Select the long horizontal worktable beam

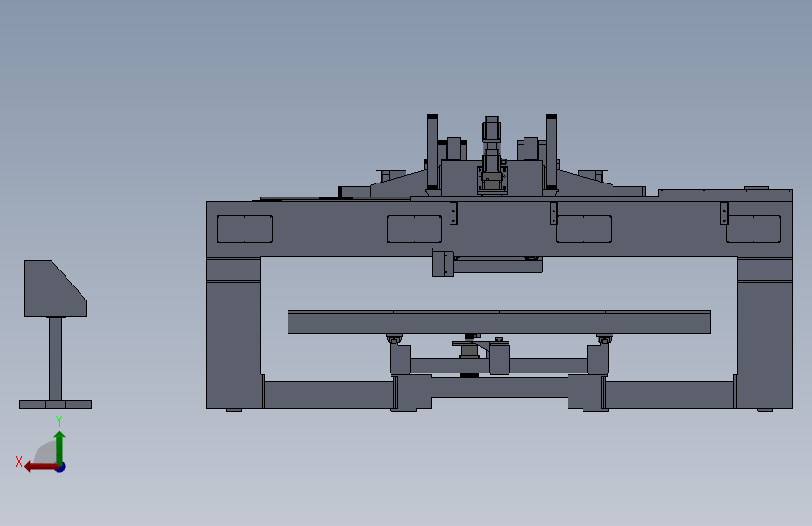(x=499, y=322)
